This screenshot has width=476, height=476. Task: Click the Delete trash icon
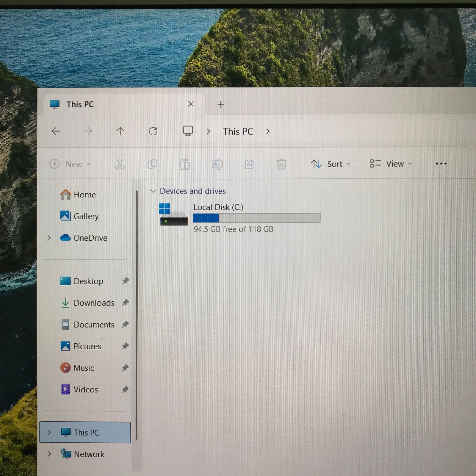click(x=281, y=164)
